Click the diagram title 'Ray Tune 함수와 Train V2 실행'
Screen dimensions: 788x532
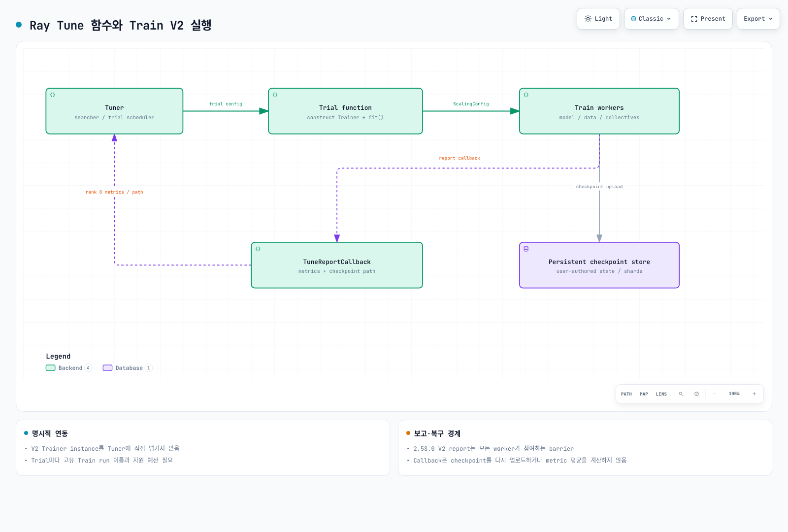coord(121,25)
